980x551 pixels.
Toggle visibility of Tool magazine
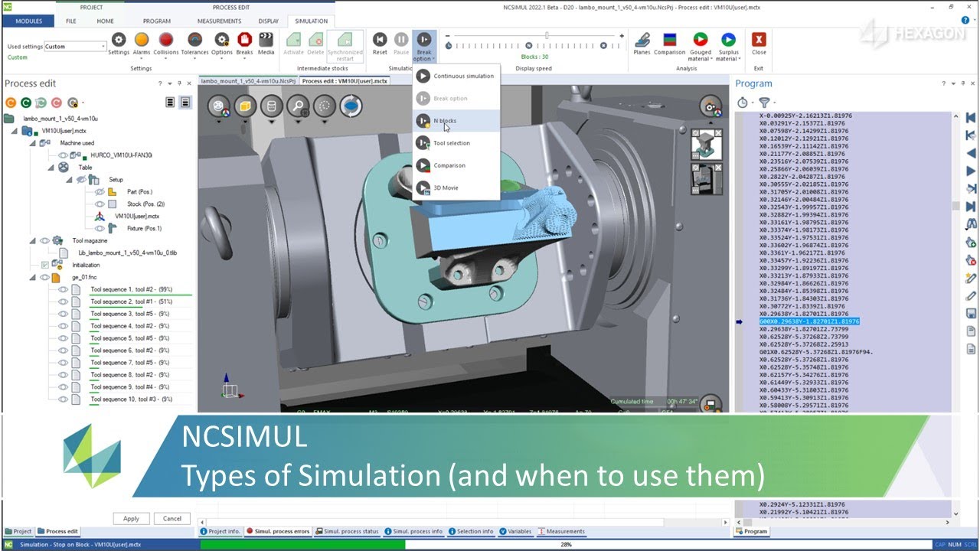pos(44,241)
